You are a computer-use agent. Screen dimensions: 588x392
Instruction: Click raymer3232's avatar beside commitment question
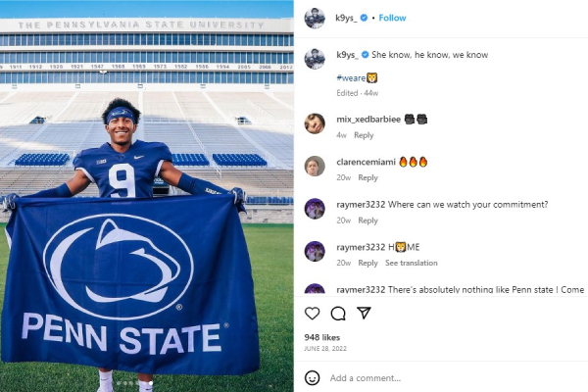pyautogui.click(x=315, y=209)
